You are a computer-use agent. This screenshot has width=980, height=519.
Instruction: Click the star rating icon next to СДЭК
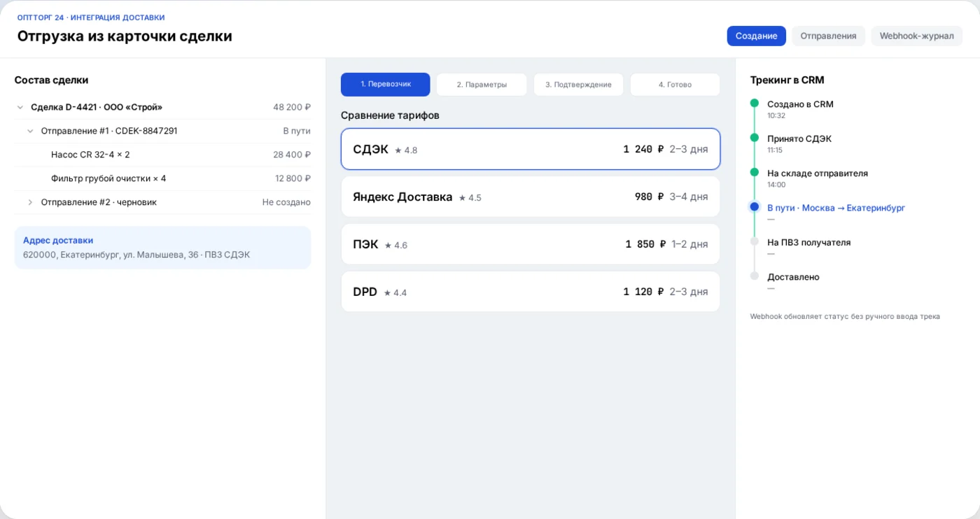tap(398, 150)
